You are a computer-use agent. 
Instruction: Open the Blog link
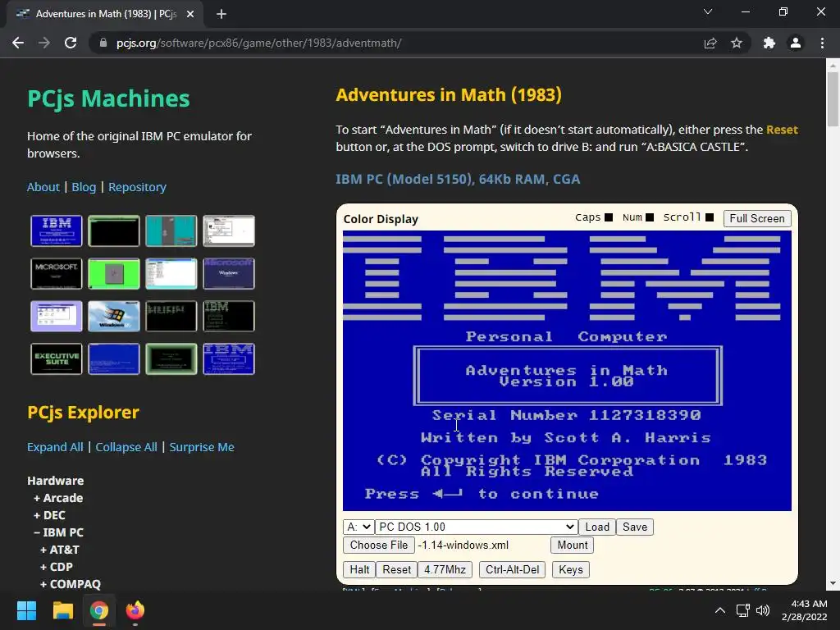(x=84, y=187)
